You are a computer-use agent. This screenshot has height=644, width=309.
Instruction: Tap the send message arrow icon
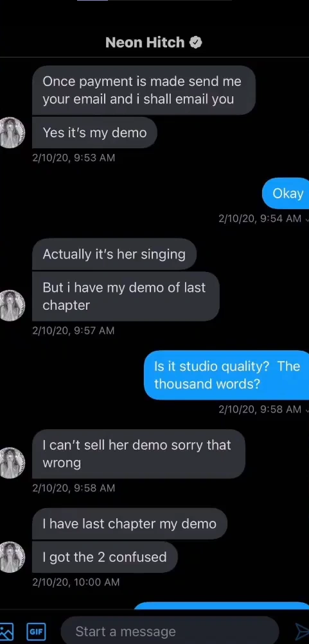[303, 631]
